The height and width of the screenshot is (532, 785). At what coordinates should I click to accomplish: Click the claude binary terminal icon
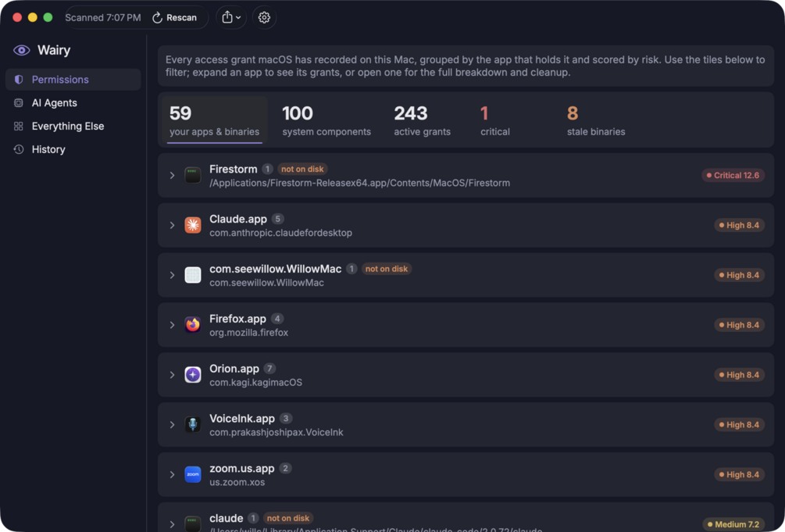(193, 524)
